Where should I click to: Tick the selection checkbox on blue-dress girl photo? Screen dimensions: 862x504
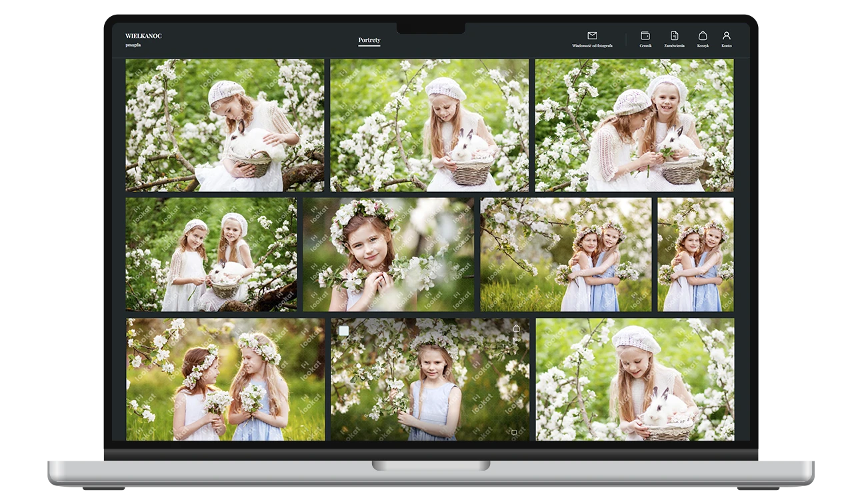(x=344, y=331)
